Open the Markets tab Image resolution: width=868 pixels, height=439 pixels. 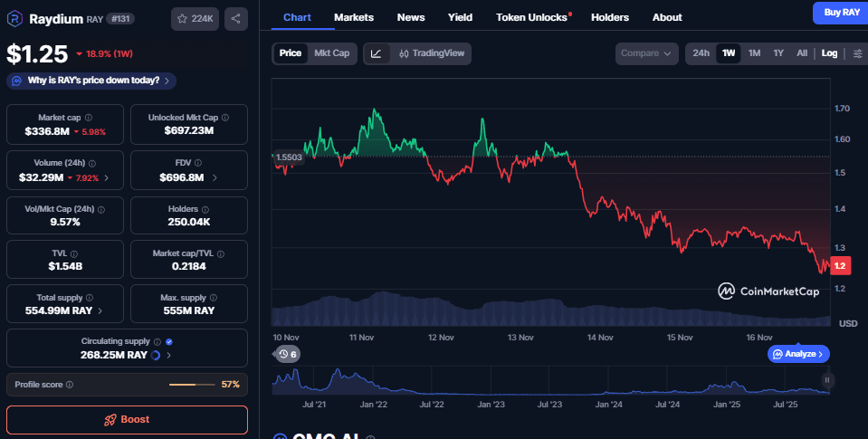353,17
